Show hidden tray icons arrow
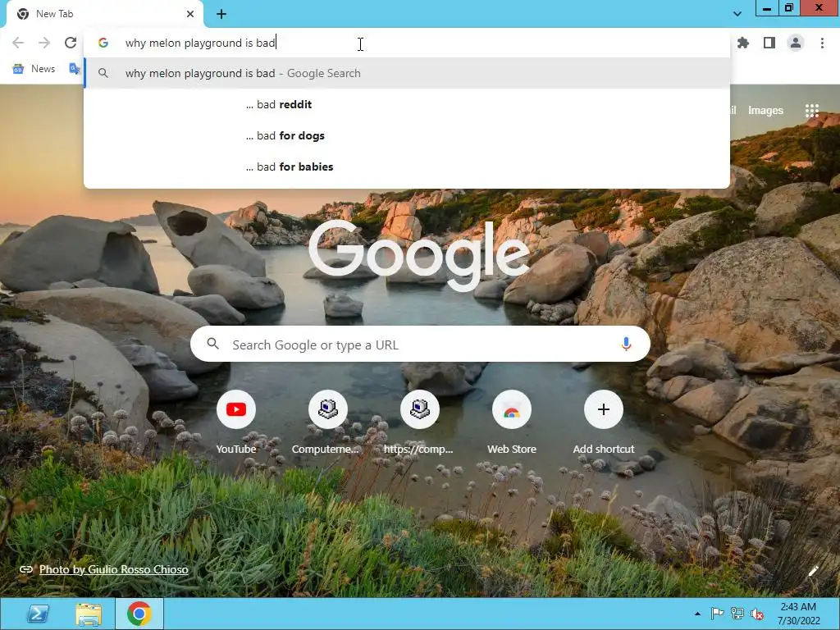 click(697, 614)
